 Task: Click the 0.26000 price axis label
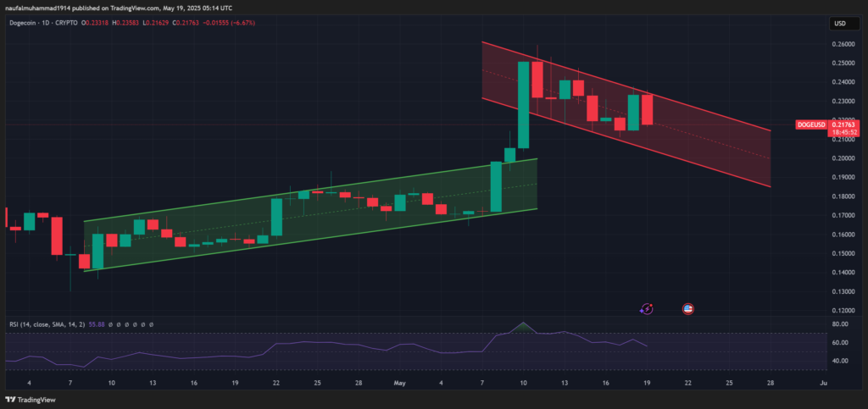pos(843,44)
